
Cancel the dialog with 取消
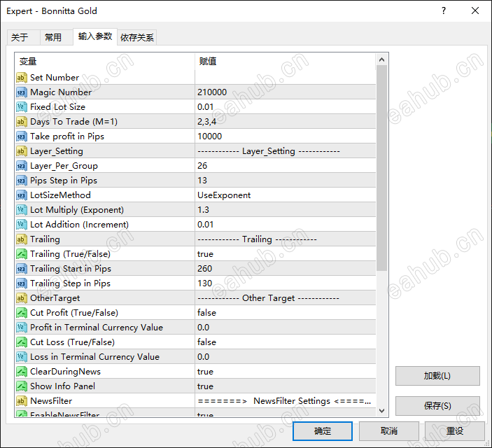pos(389,431)
